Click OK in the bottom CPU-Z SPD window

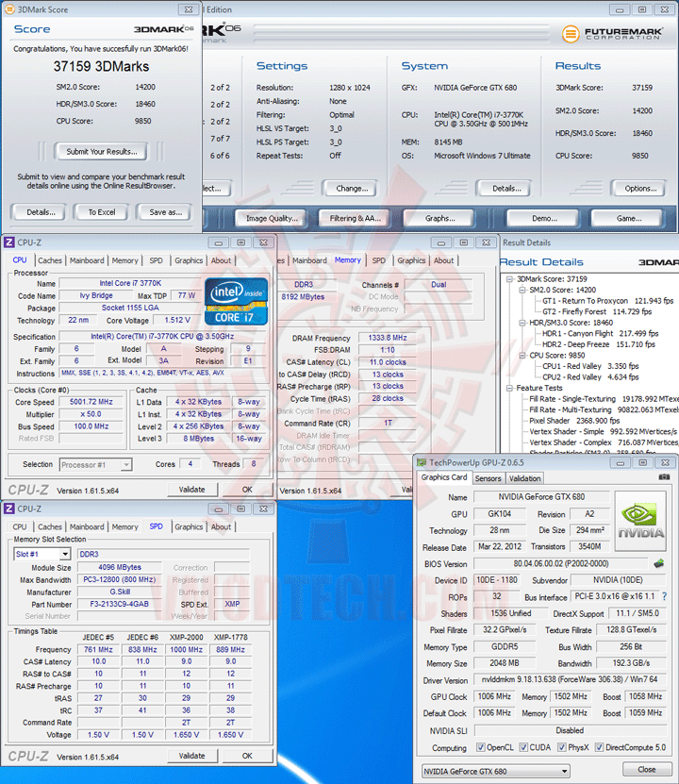[x=247, y=756]
